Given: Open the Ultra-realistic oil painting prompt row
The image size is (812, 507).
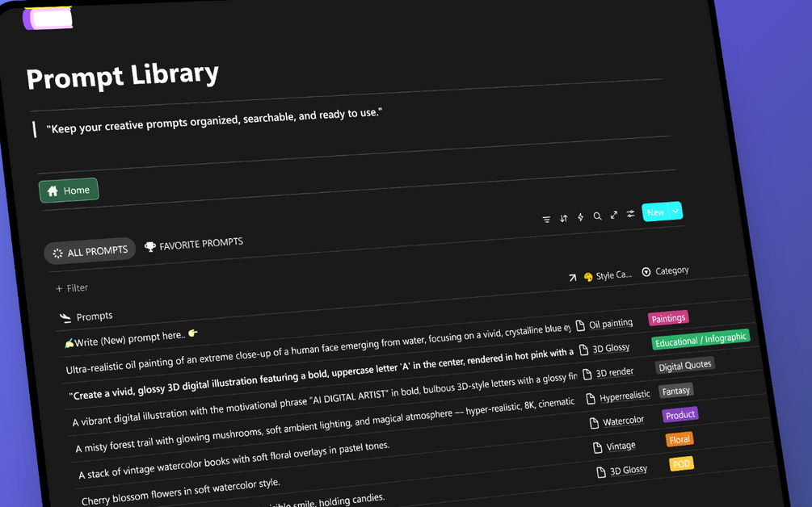Looking at the screenshot, I should pyautogui.click(x=318, y=348).
